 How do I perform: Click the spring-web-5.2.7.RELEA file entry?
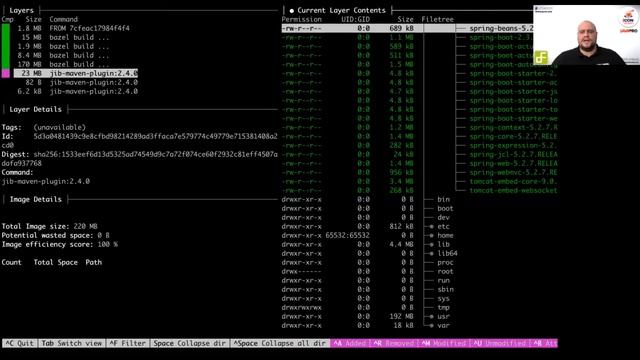coord(513,163)
